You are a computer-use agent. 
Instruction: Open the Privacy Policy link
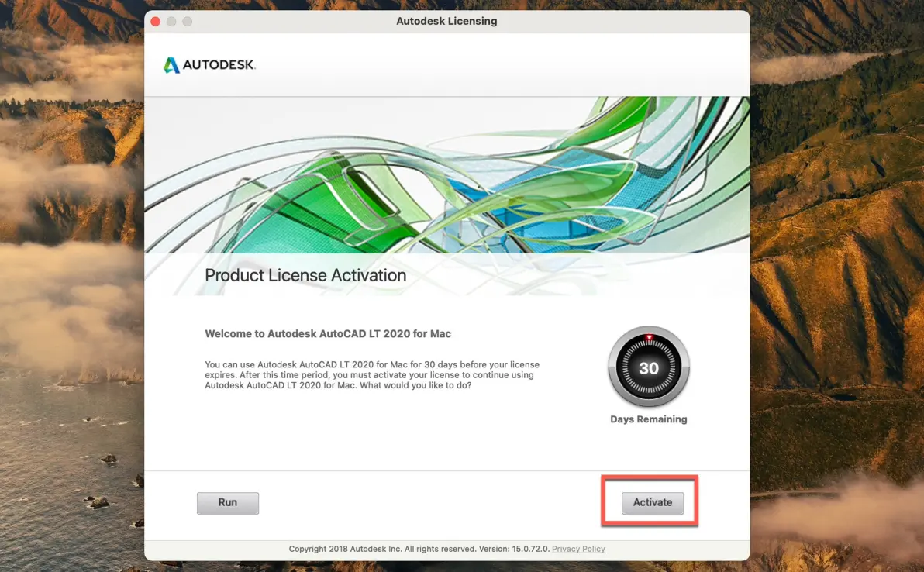pos(578,549)
